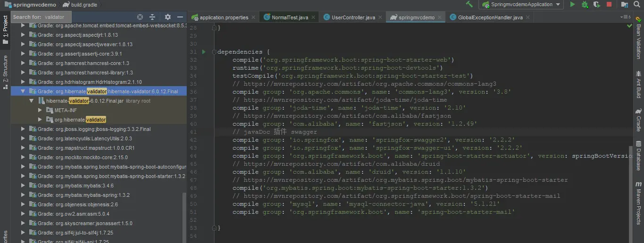This screenshot has width=644, height=243.
Task: Click the editor vertical scrollbar
Action: coord(630,194)
